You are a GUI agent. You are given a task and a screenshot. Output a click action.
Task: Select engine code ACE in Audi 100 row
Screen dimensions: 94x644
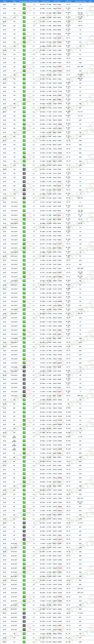(80, 71)
